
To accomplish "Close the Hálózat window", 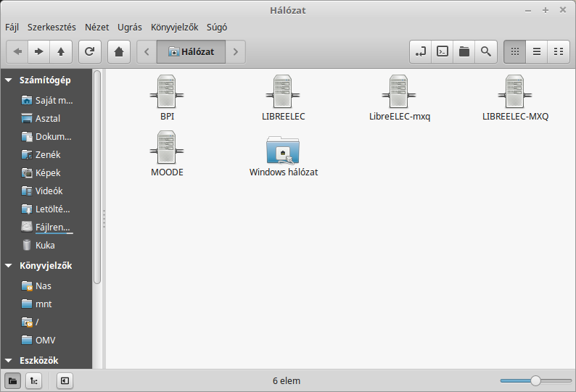I will [x=563, y=10].
